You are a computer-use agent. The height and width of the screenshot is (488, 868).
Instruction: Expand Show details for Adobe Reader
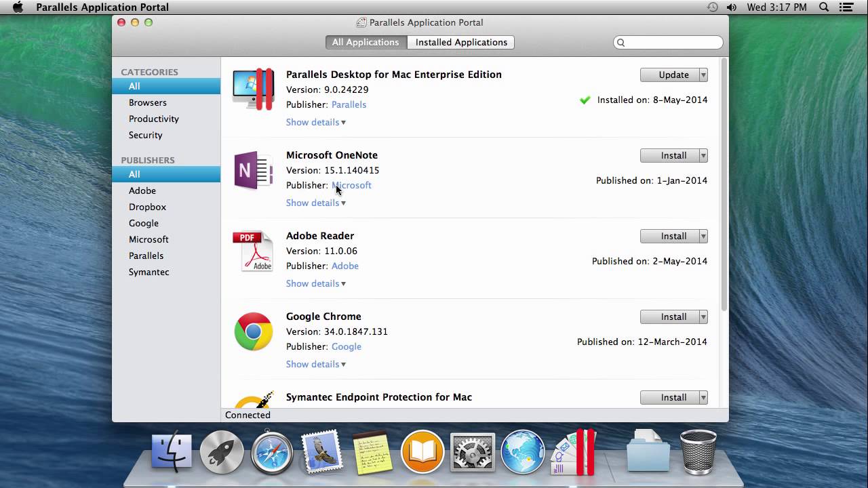(315, 283)
